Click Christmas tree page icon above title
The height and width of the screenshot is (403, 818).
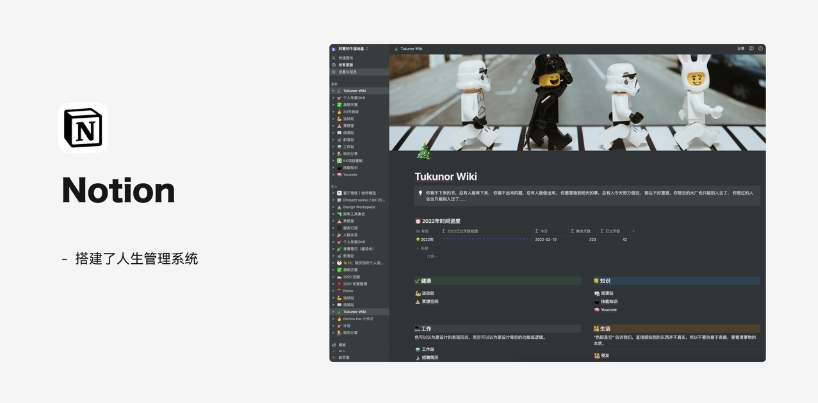coord(424,151)
